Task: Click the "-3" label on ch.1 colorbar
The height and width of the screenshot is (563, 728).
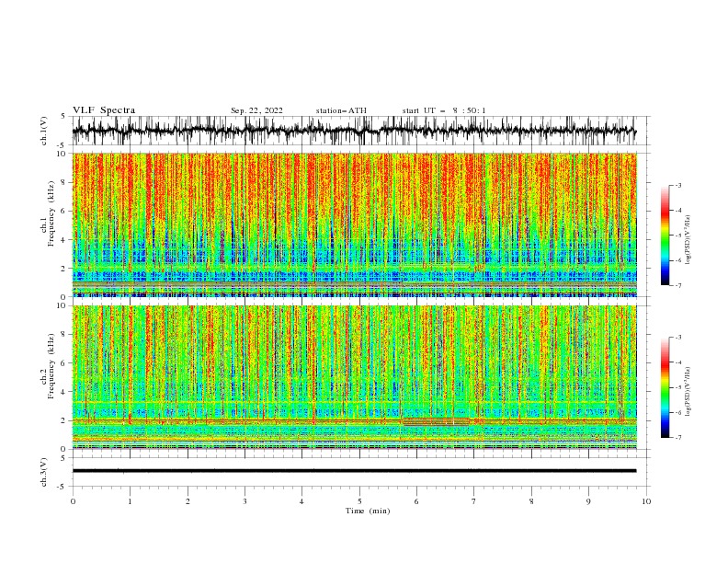Action: pos(678,185)
